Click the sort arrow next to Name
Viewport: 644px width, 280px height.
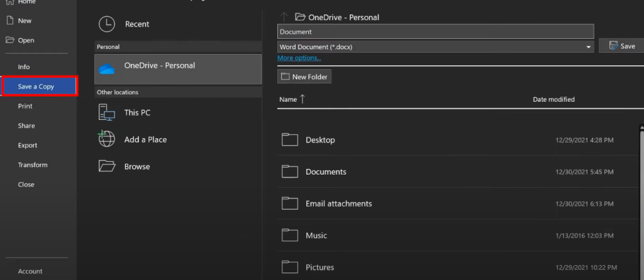(303, 99)
